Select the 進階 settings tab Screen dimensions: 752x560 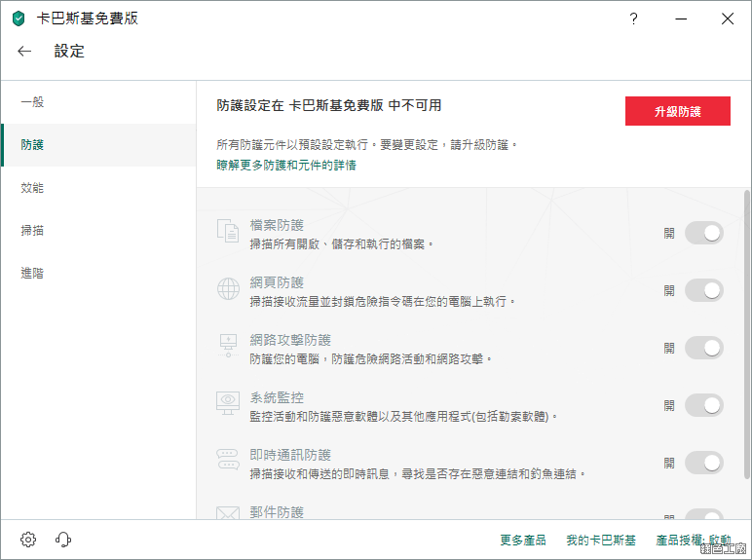click(98, 274)
